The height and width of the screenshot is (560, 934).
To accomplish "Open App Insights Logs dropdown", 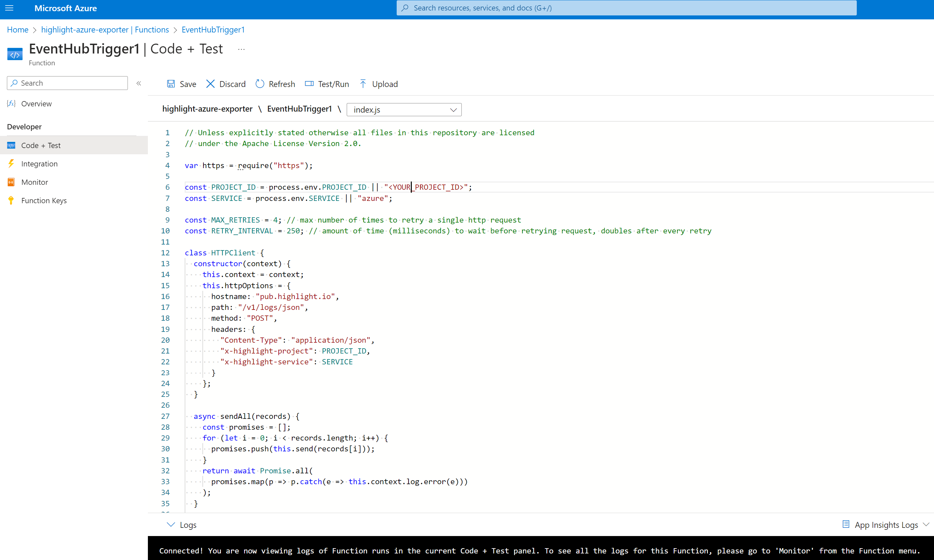I will click(886, 525).
